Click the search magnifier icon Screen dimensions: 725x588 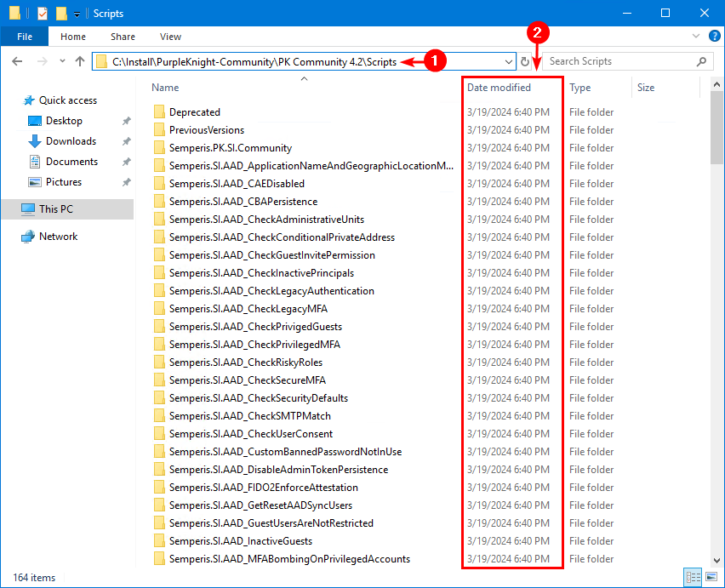click(702, 61)
